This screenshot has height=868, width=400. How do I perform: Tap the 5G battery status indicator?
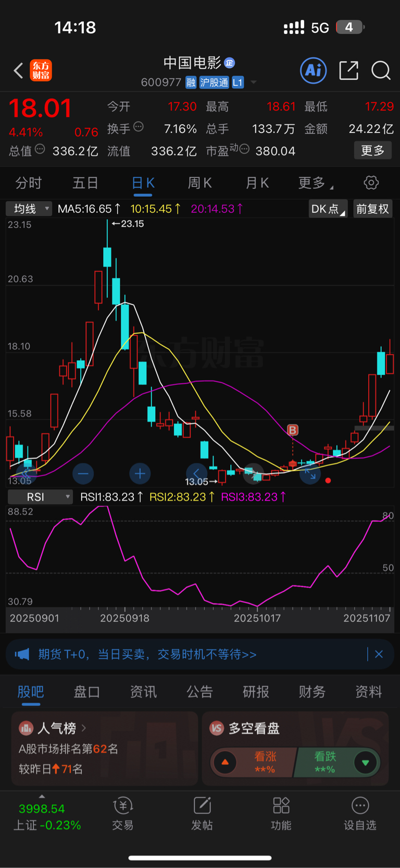click(x=350, y=27)
